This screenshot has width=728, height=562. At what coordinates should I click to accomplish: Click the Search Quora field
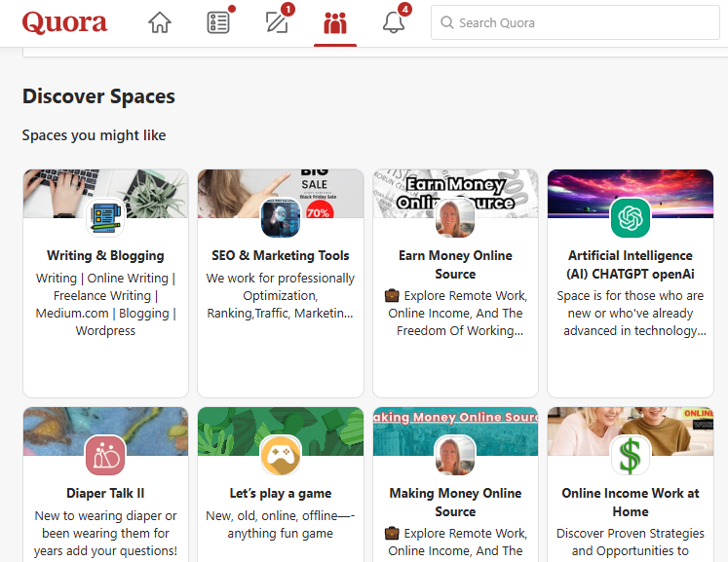click(575, 22)
